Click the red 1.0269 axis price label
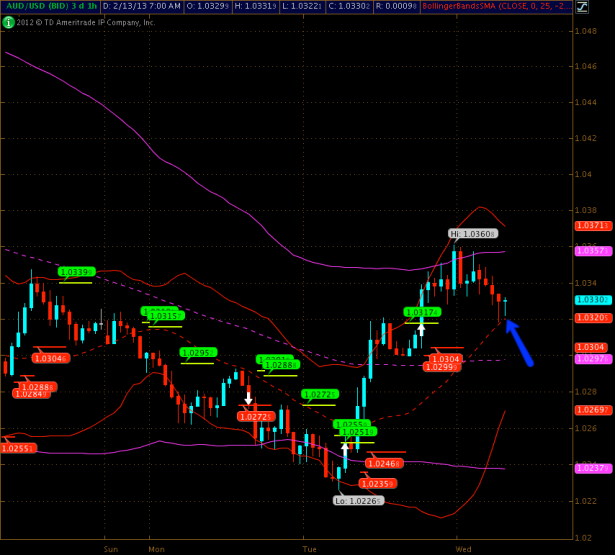This screenshot has height=555, width=615. [x=593, y=410]
